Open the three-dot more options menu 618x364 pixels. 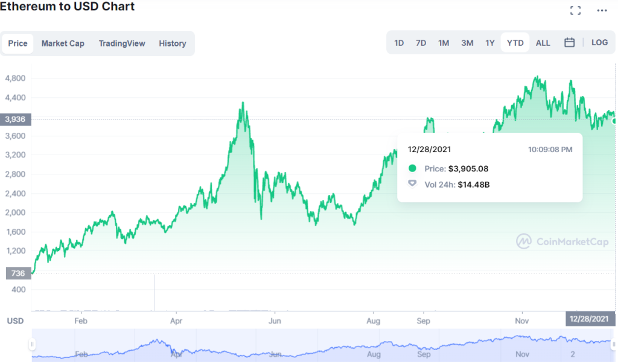pos(602,11)
